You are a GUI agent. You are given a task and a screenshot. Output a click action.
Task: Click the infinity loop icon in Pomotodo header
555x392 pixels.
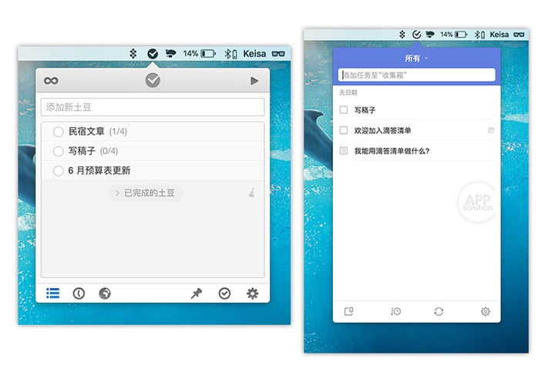pyautogui.click(x=51, y=81)
